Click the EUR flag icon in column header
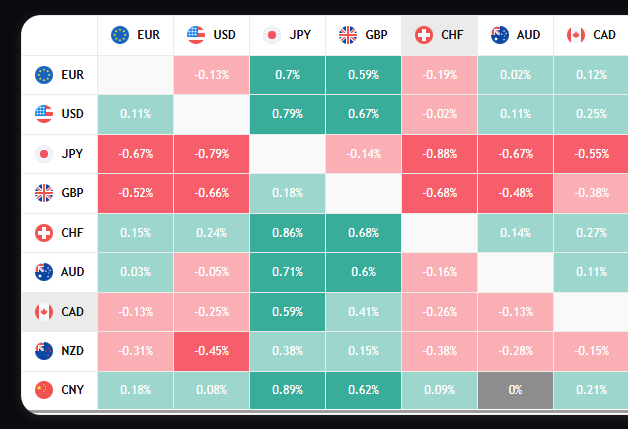 [121, 35]
